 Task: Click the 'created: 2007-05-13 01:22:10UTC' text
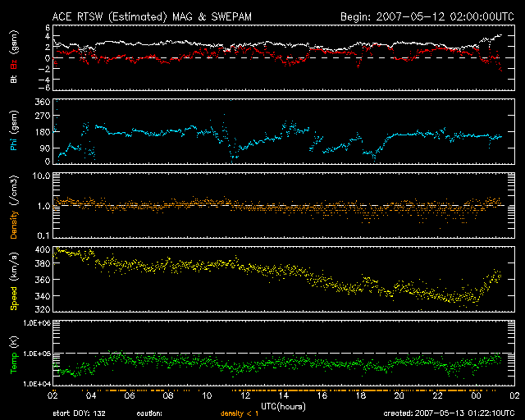pos(449,413)
